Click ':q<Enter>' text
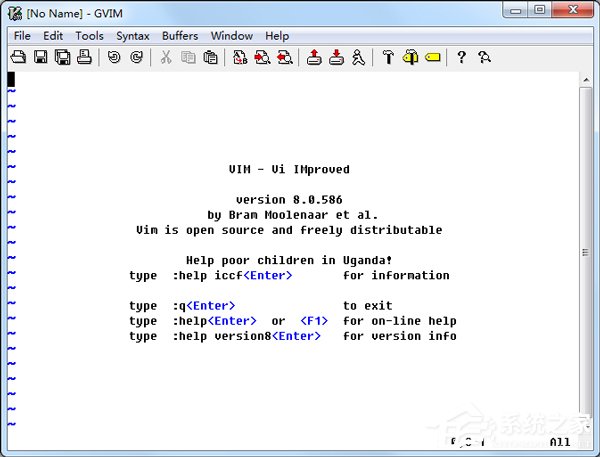Image resolution: width=600 pixels, height=457 pixels. tap(204, 305)
